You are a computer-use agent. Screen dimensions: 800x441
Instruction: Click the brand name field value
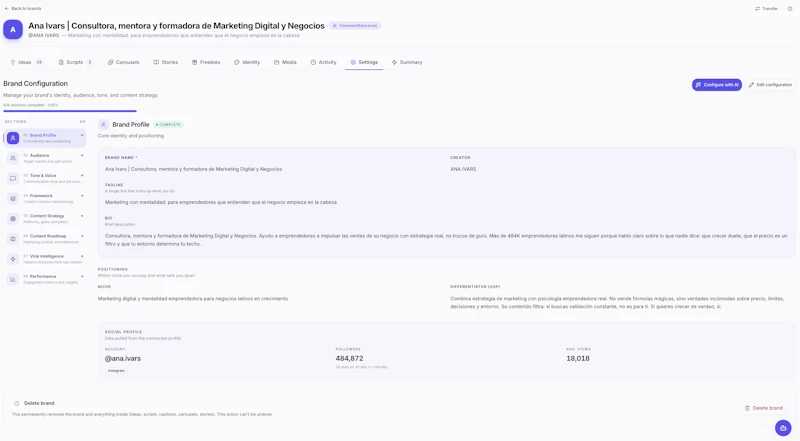[x=193, y=169]
